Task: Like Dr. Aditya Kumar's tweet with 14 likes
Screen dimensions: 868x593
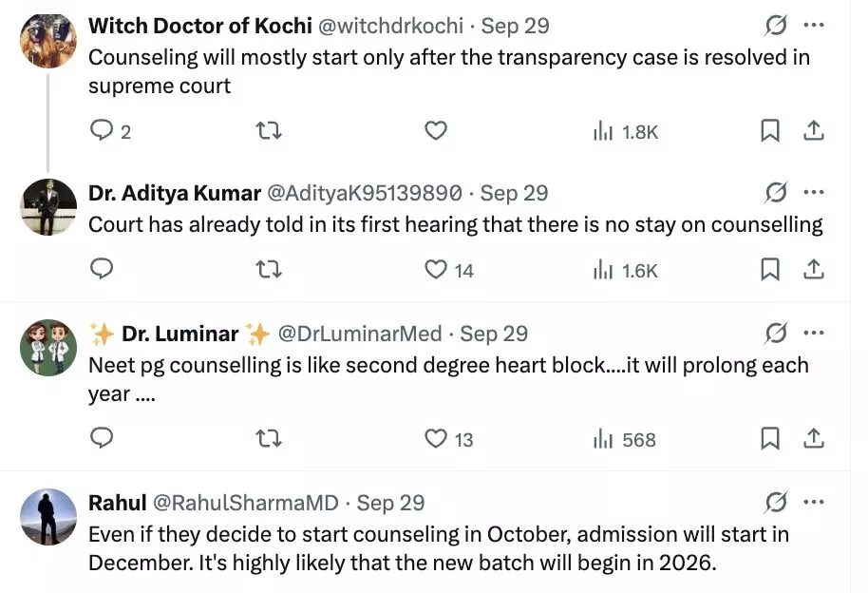Action: click(435, 270)
